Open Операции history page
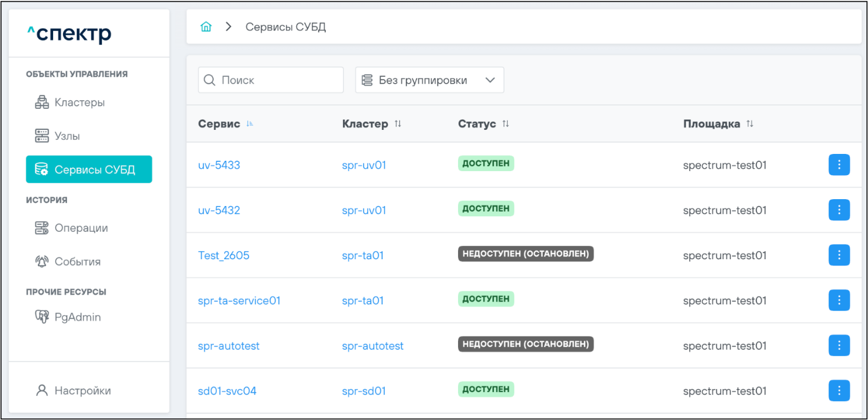Viewport: 868px width, 420px height. coord(81,228)
